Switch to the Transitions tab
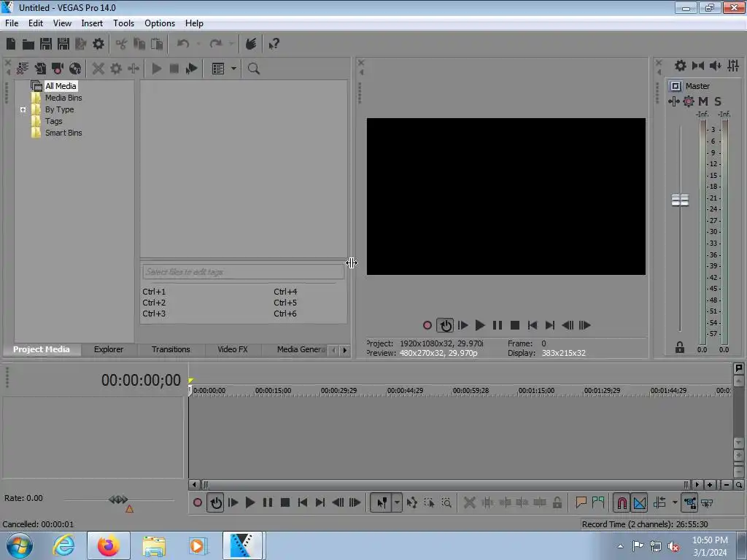This screenshot has width=747, height=560. (171, 349)
